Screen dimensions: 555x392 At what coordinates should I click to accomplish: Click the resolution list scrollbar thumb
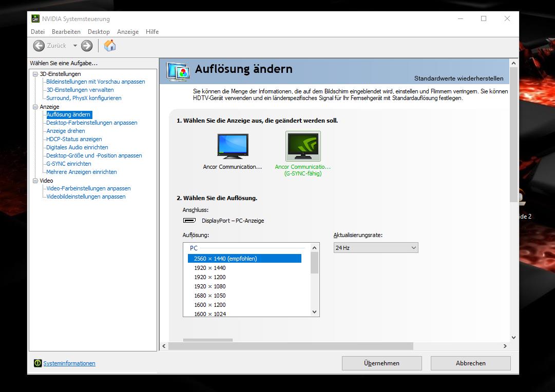pos(314,263)
